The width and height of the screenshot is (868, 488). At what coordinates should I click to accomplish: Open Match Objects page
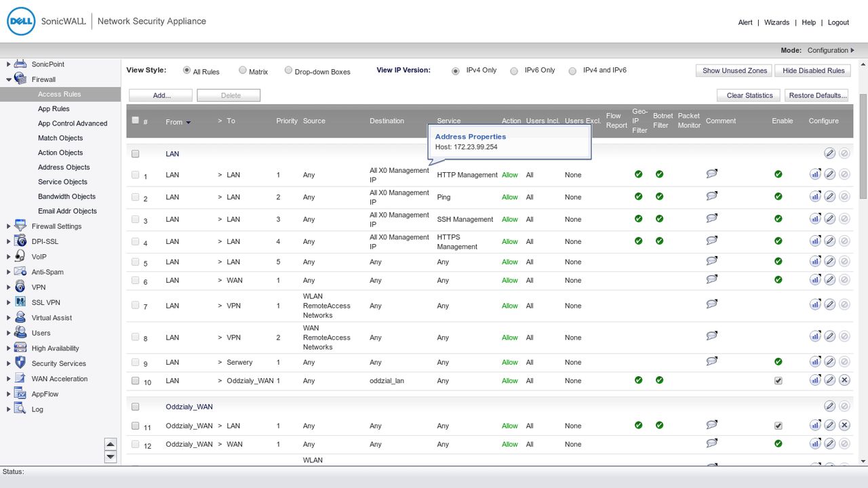(60, 138)
